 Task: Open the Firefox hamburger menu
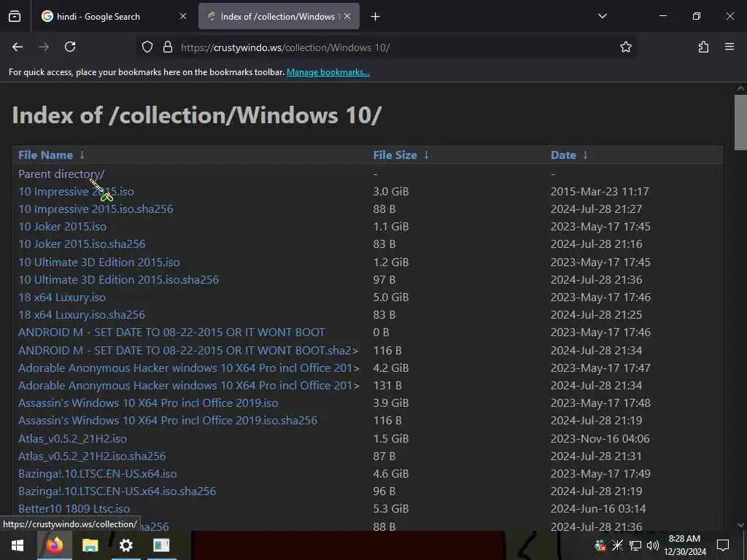click(729, 47)
